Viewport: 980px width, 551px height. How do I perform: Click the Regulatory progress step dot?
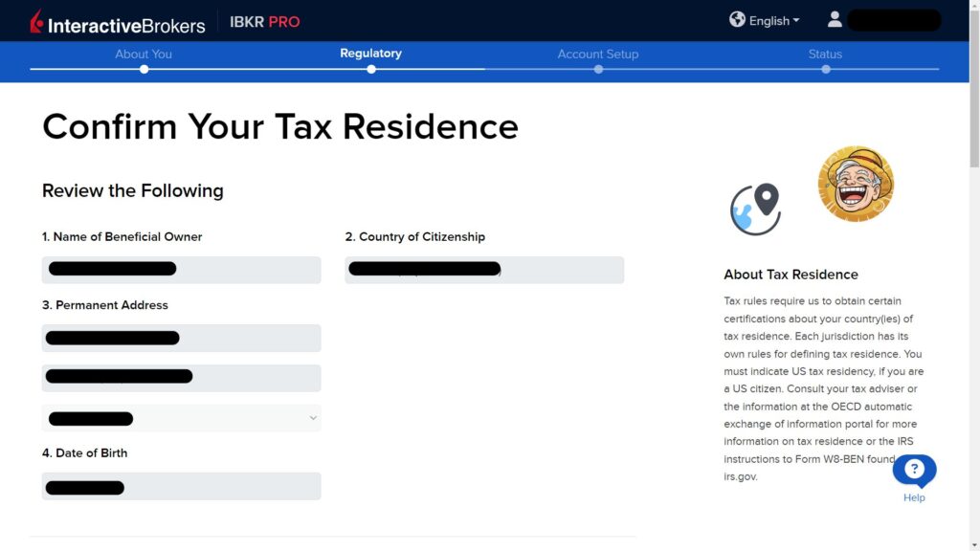point(370,69)
